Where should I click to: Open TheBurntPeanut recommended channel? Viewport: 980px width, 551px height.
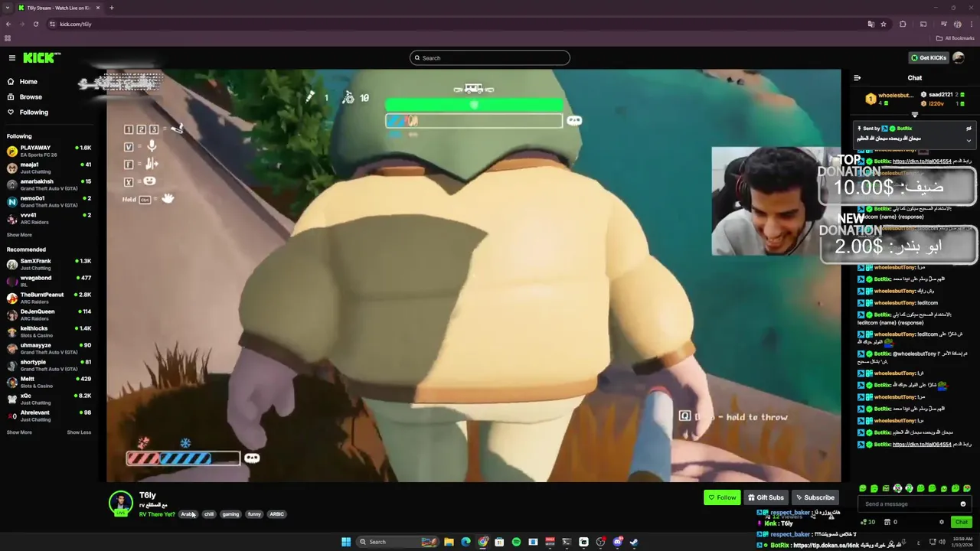[48, 298]
